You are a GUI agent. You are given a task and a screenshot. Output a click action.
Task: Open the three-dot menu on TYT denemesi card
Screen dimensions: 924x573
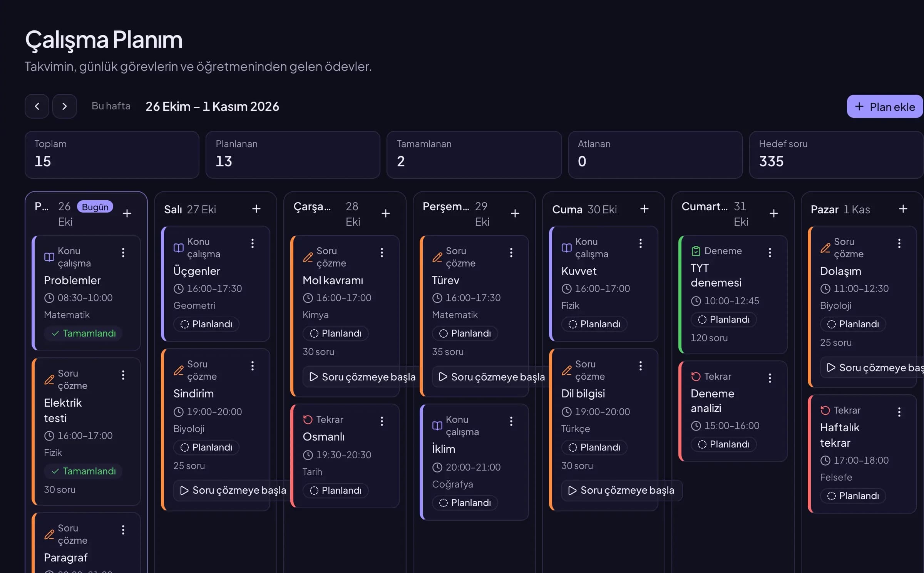(x=770, y=253)
